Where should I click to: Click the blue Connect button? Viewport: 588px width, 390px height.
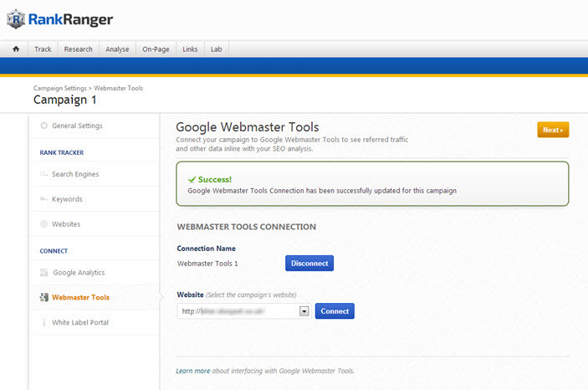coord(335,311)
